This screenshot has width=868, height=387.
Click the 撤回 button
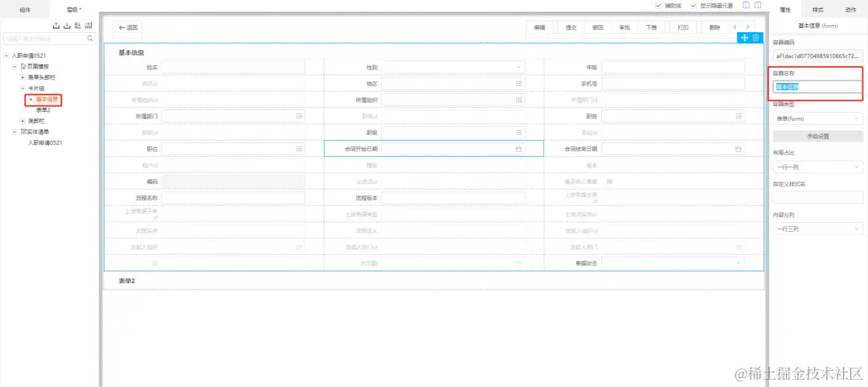[597, 27]
